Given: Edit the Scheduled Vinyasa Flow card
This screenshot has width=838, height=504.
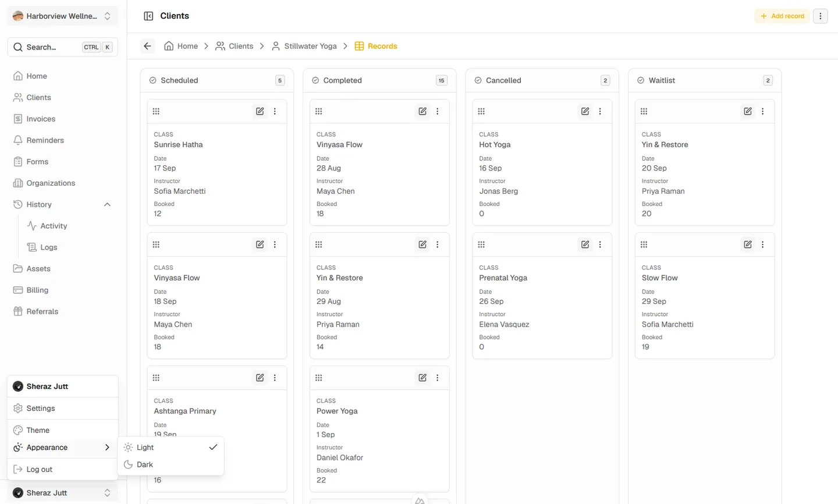Looking at the screenshot, I should click(x=260, y=244).
